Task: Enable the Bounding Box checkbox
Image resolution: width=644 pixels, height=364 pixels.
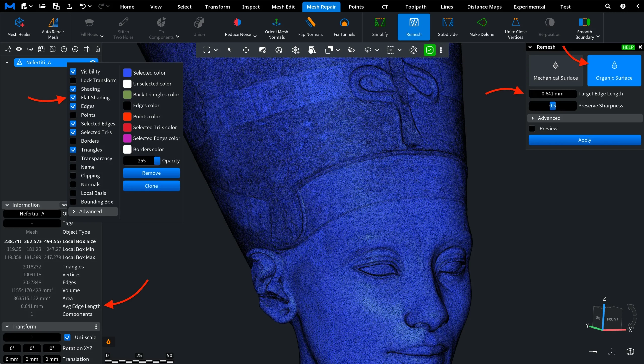Action: [73, 202]
